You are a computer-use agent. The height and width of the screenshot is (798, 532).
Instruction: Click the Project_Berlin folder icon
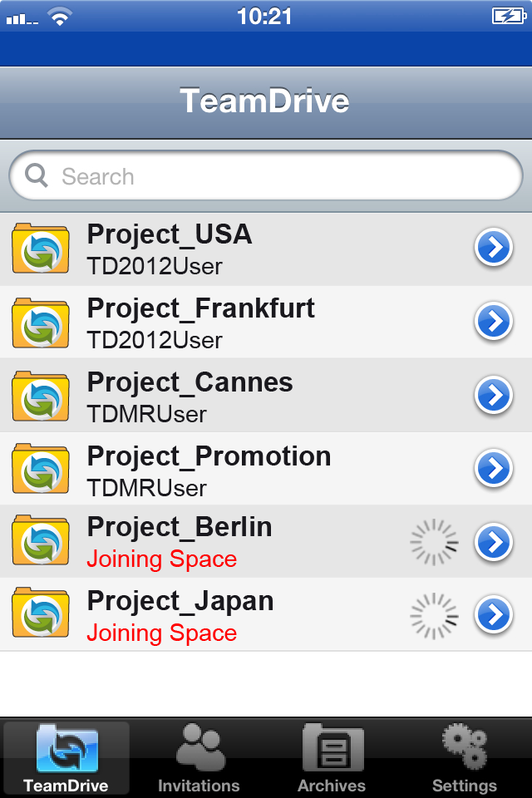coord(41,540)
